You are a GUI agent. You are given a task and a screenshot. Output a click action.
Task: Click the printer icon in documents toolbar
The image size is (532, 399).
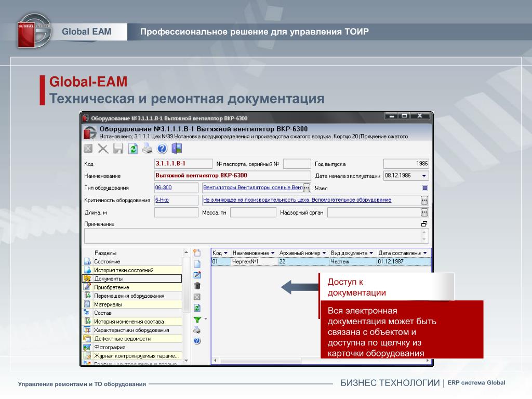point(197,330)
